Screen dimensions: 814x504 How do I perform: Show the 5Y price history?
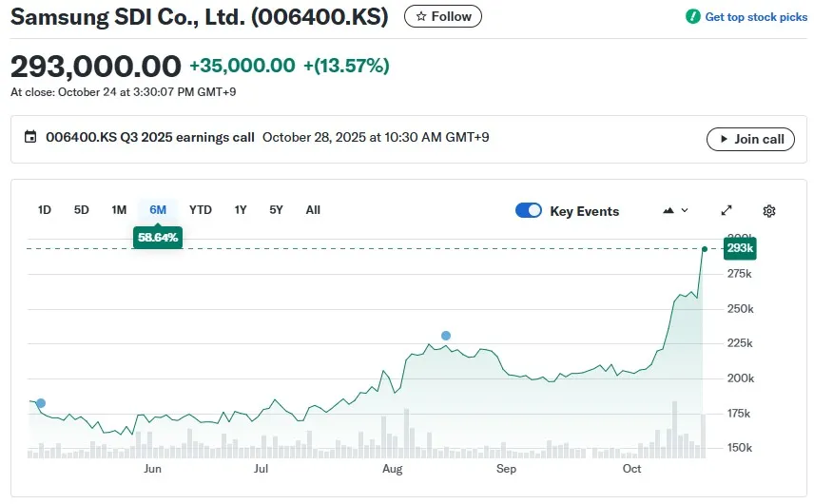click(276, 210)
